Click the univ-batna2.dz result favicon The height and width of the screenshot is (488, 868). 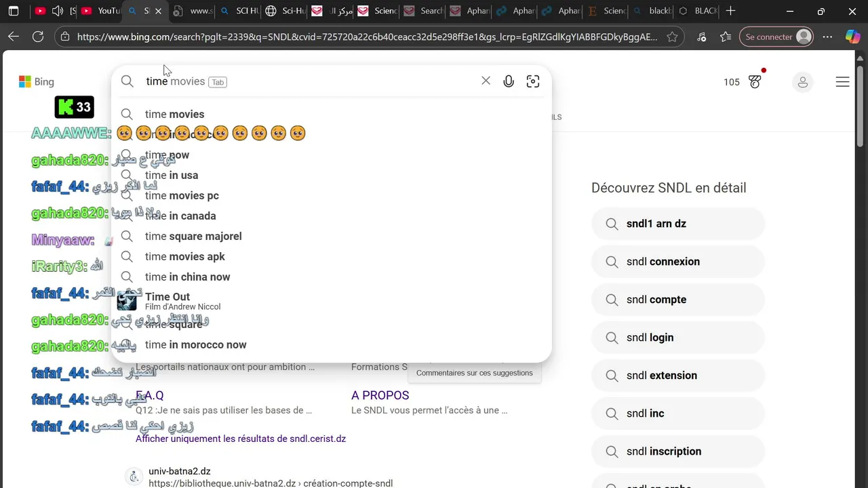coord(134,476)
